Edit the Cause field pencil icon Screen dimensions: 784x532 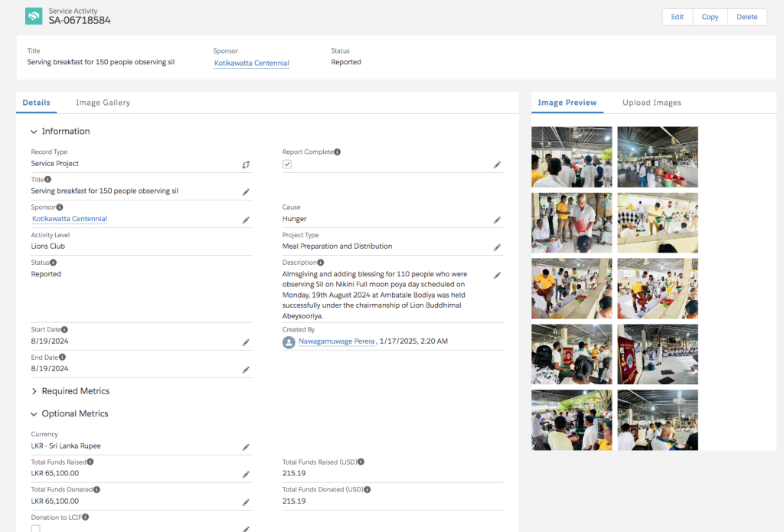tap(497, 220)
